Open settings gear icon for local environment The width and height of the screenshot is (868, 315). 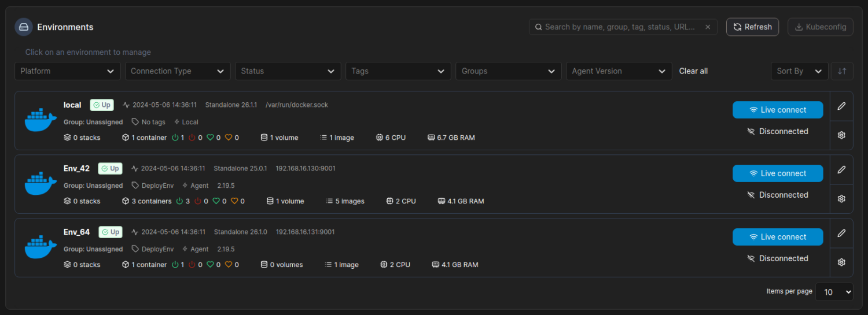[x=841, y=135]
